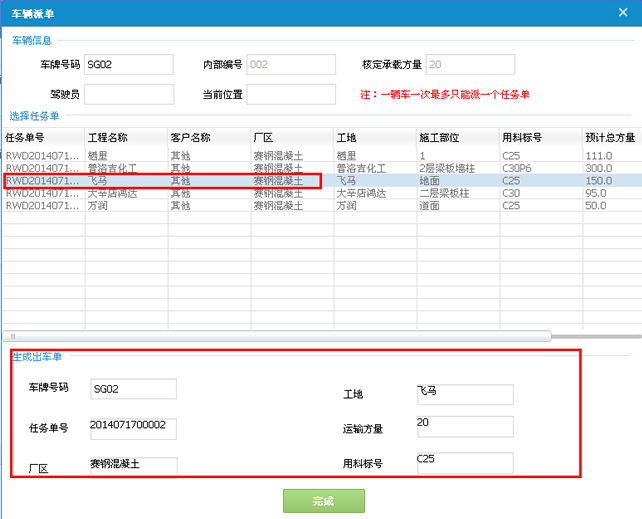Click the 运输方量 input field
This screenshot has height=519, width=642.
[464, 427]
